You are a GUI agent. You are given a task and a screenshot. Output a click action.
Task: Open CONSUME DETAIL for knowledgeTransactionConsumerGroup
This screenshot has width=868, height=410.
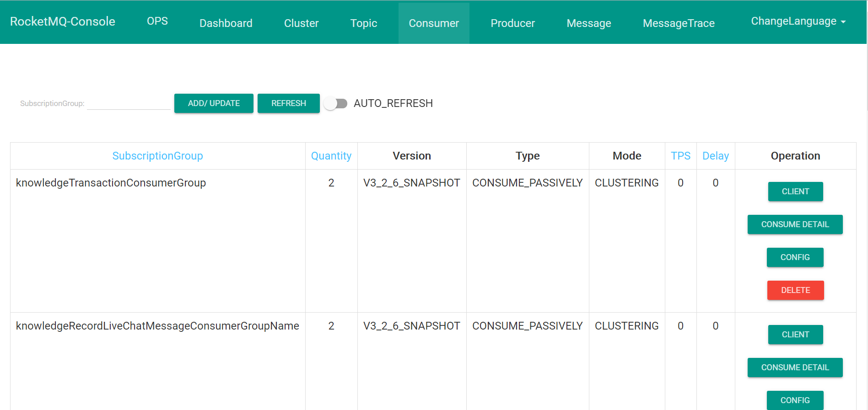[795, 224]
